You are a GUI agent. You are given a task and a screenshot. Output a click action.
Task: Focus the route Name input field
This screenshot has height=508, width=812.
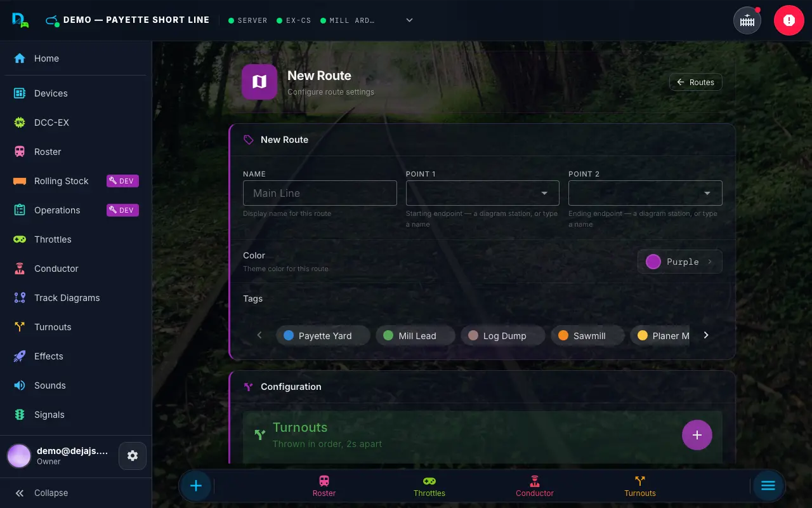(320, 193)
